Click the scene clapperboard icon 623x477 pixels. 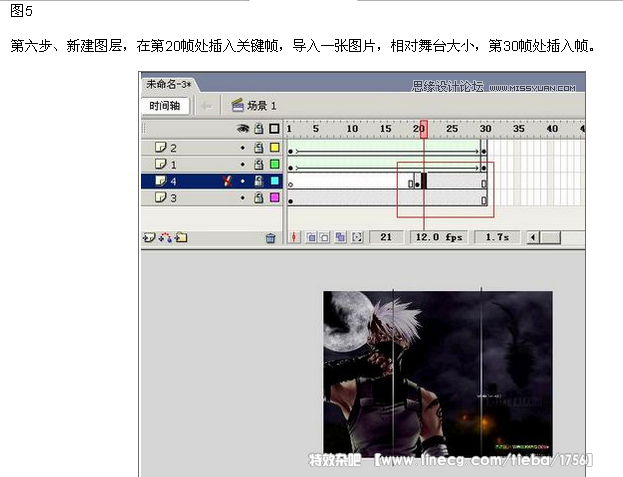238,105
